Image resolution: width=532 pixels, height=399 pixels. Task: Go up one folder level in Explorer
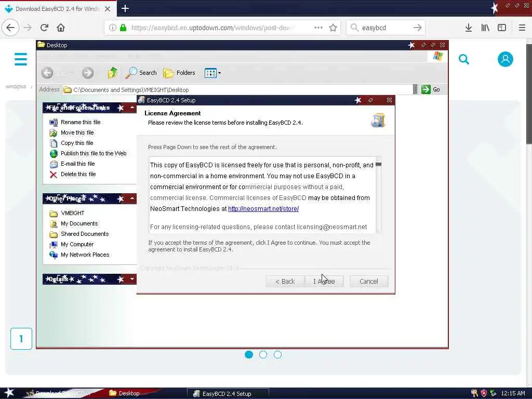(x=113, y=73)
